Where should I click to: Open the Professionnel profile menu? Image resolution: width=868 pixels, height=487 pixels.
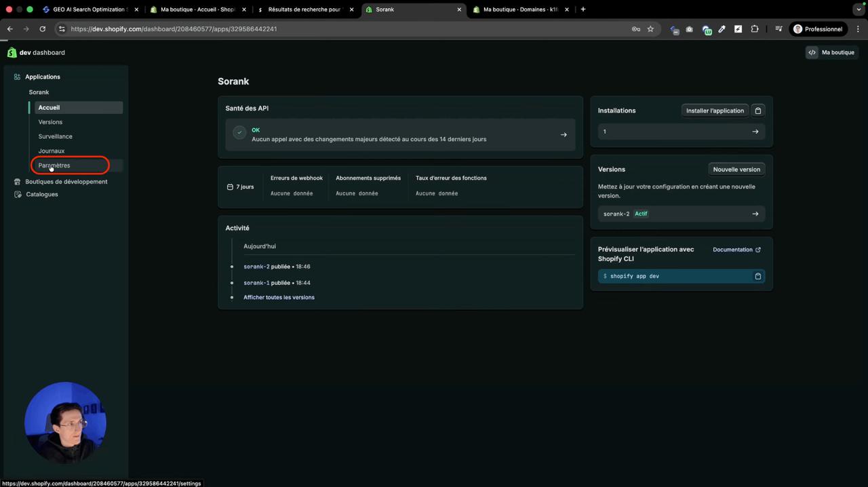click(x=818, y=29)
